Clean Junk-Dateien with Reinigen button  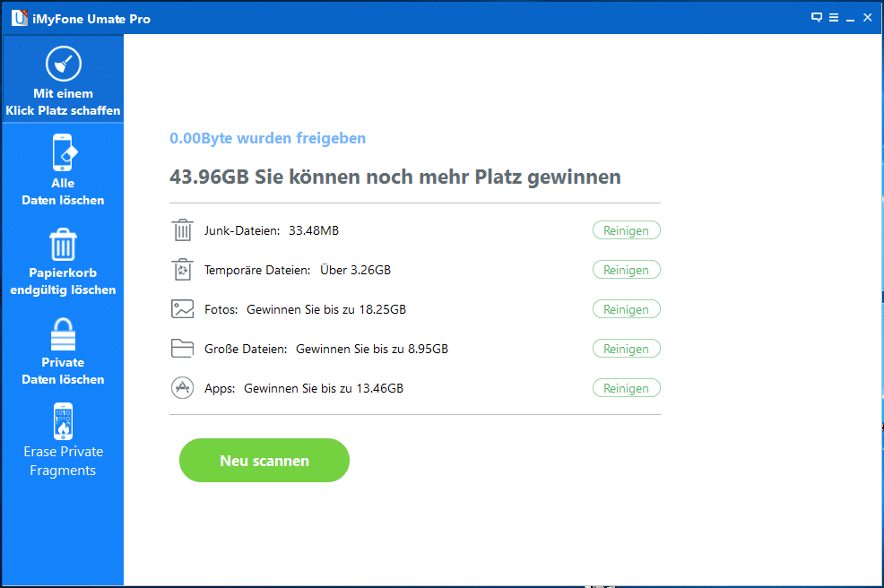point(626,230)
